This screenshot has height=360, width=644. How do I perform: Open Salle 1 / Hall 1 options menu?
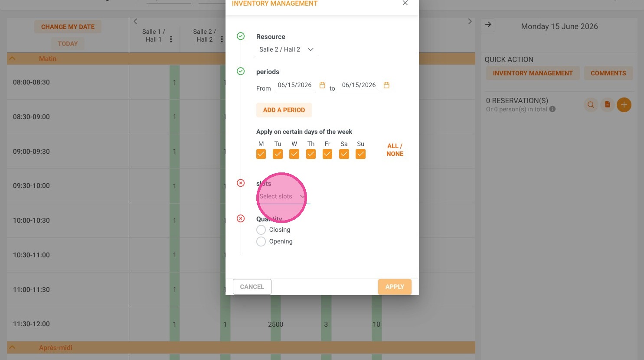171,39
